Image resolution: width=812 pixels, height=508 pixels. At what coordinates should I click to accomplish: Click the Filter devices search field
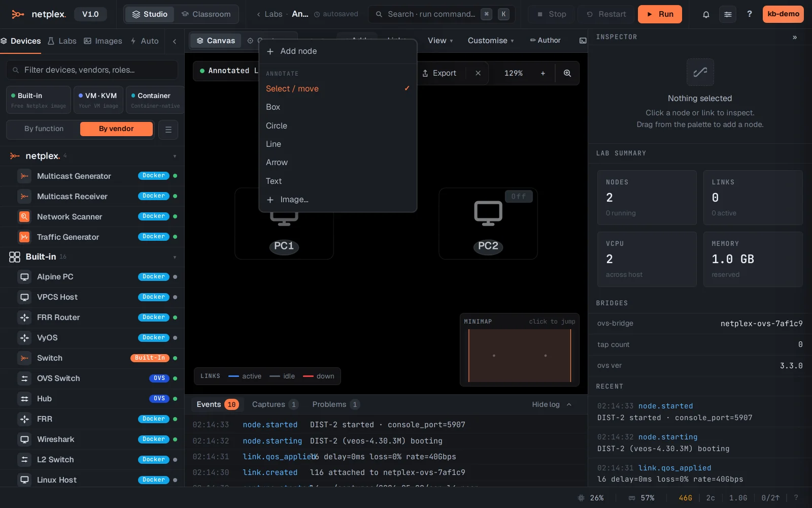[x=92, y=70]
